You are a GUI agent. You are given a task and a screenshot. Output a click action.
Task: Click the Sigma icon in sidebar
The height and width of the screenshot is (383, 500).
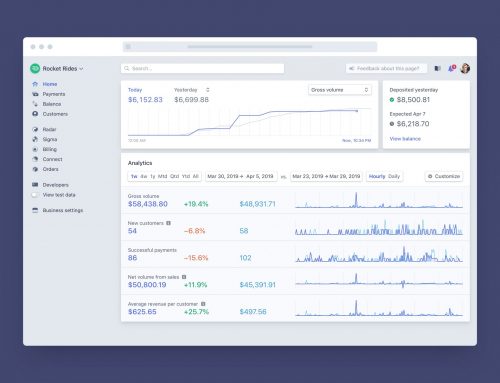[x=35, y=139]
